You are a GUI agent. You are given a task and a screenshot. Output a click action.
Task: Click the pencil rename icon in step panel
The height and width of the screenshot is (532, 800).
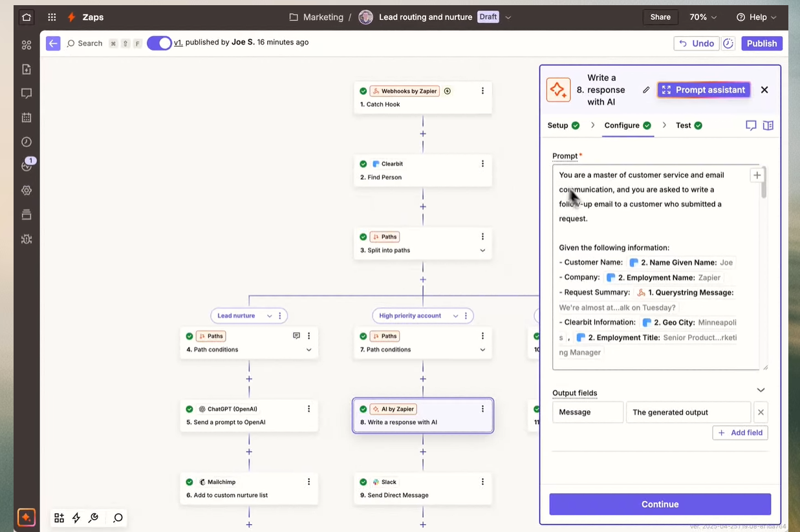[645, 90]
